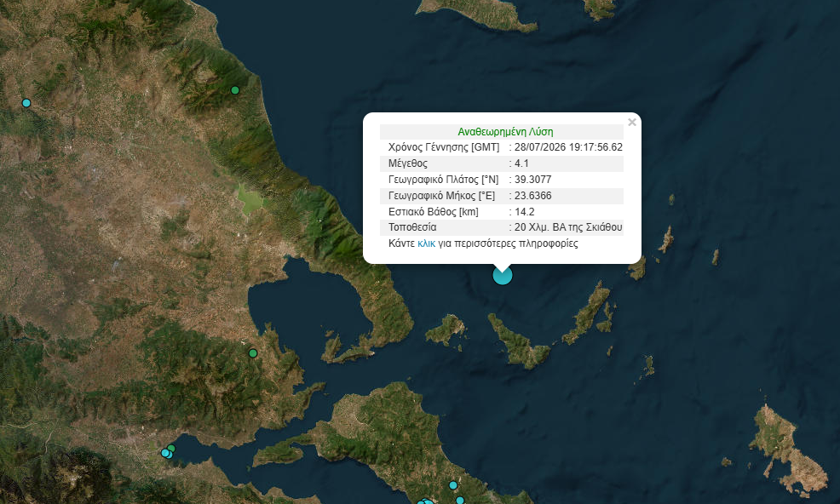Image resolution: width=840 pixels, height=504 pixels.
Task: Select green marker west of the enclosed gulf
Action: (x=253, y=353)
